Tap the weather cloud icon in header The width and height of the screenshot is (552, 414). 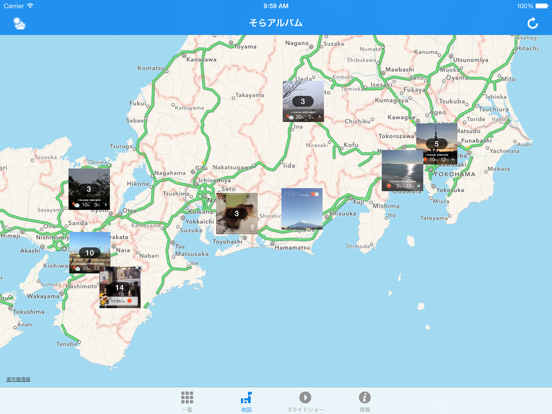(x=19, y=24)
